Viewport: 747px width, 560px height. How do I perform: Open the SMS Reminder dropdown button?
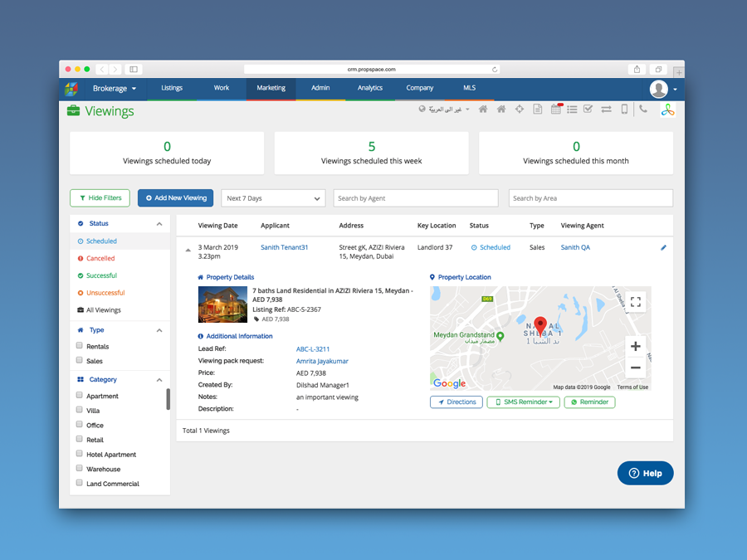(523, 402)
